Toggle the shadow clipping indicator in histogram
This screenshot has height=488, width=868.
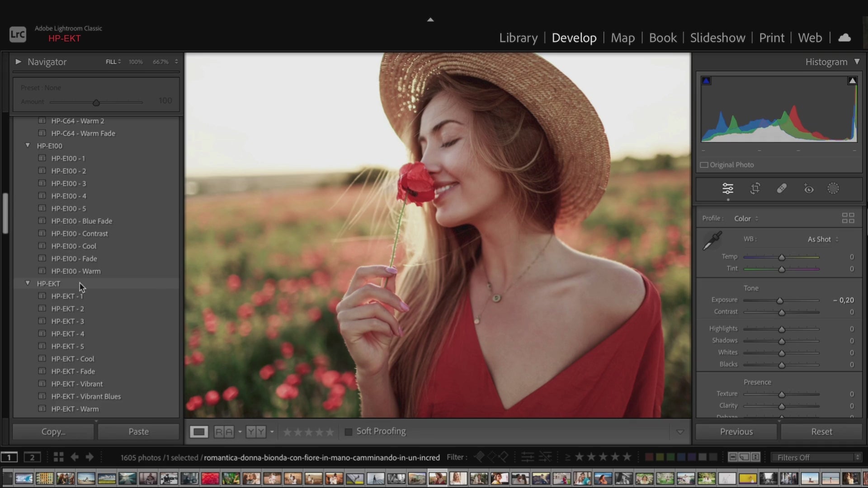coord(706,81)
